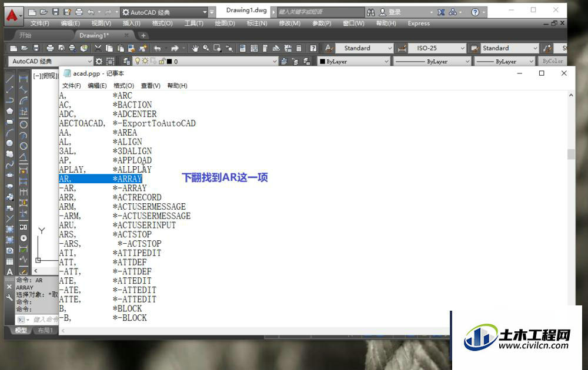Select the Table tool in draw toolbar
Screen dimensions: 588x370
pos(10,261)
